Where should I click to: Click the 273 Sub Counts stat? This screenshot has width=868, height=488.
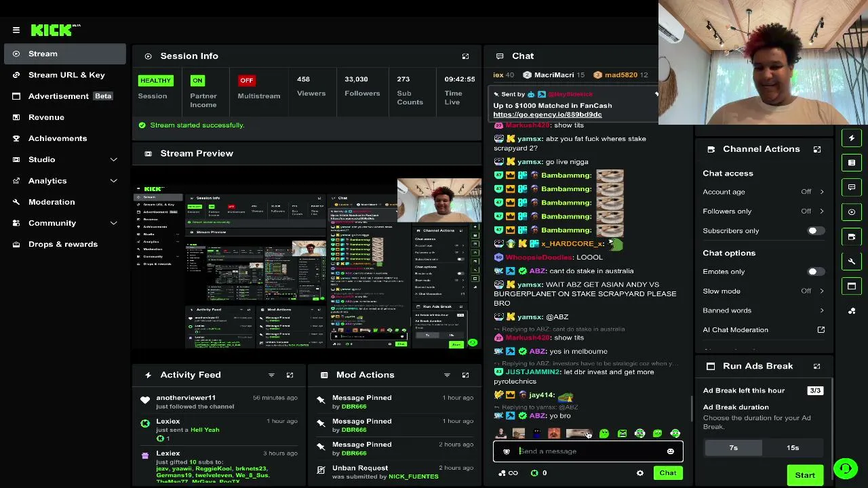tap(410, 90)
